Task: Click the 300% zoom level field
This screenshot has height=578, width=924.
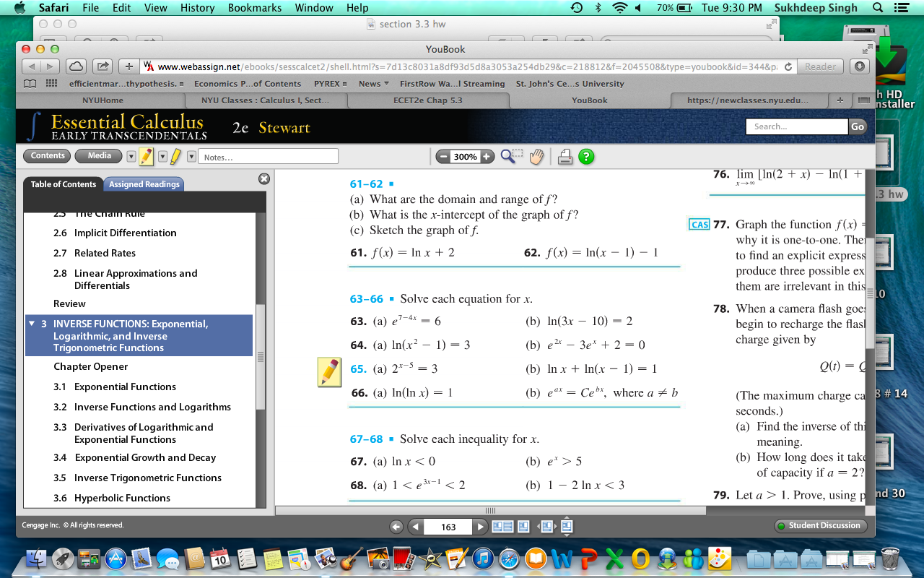Action: pyautogui.click(x=466, y=157)
